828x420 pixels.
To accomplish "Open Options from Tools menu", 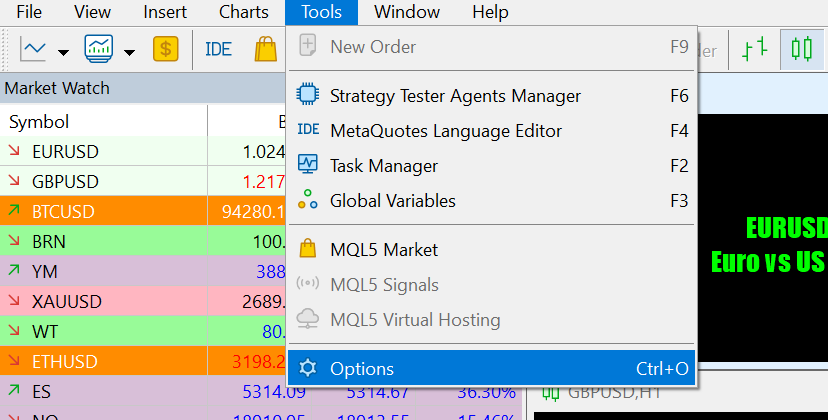I will [492, 368].
